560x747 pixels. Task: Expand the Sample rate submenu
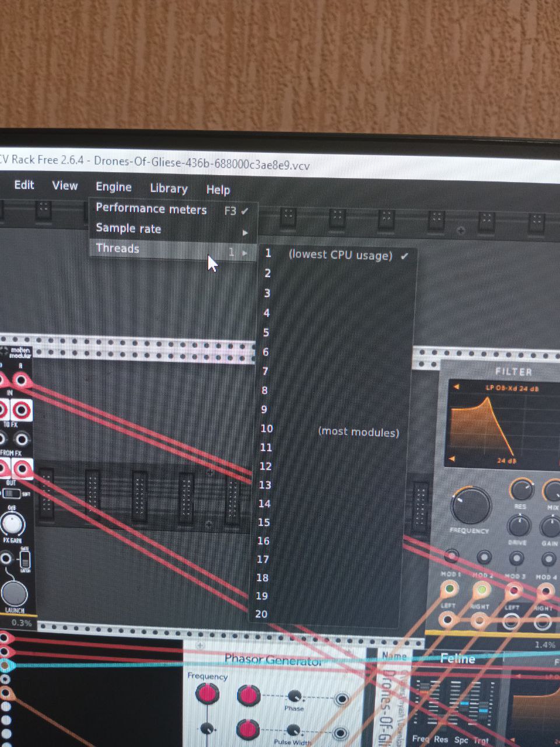tap(172, 229)
